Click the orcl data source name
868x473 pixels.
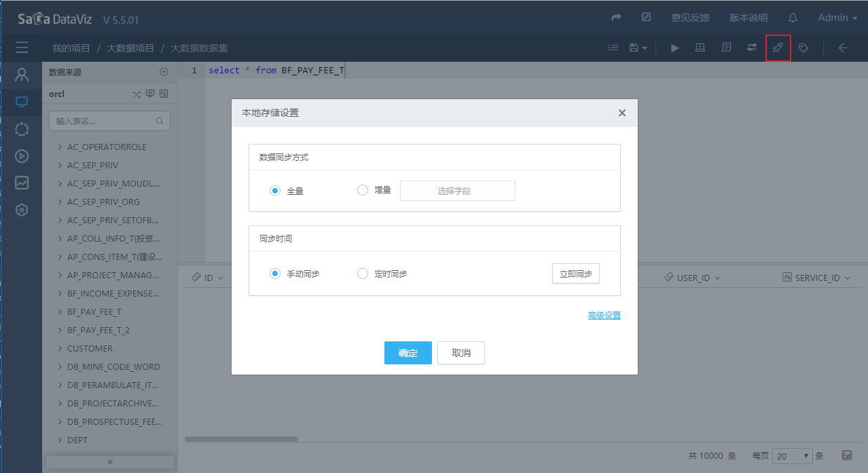click(56, 94)
